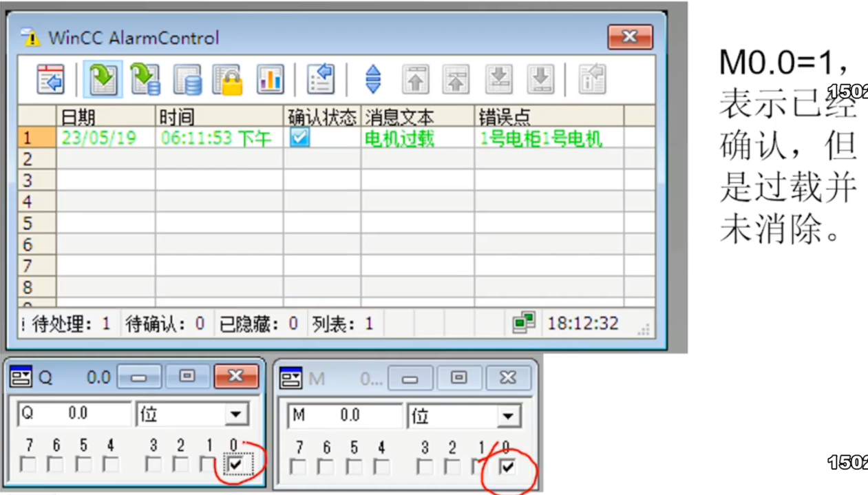Maximize the M window
868x495 pixels.
(458, 378)
